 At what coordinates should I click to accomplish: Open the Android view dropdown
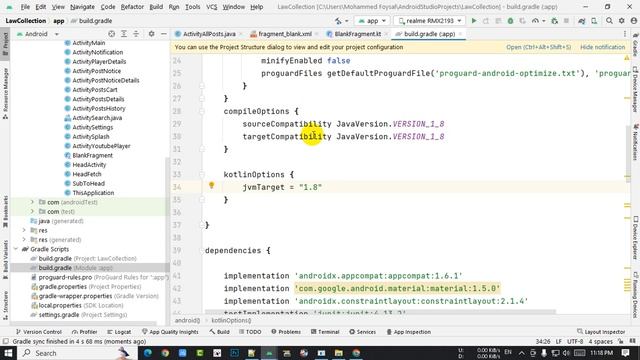pos(38,34)
